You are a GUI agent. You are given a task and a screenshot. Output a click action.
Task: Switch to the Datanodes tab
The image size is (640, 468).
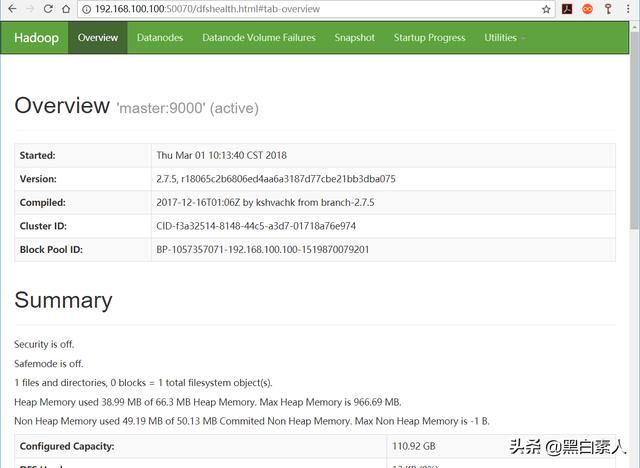[160, 38]
